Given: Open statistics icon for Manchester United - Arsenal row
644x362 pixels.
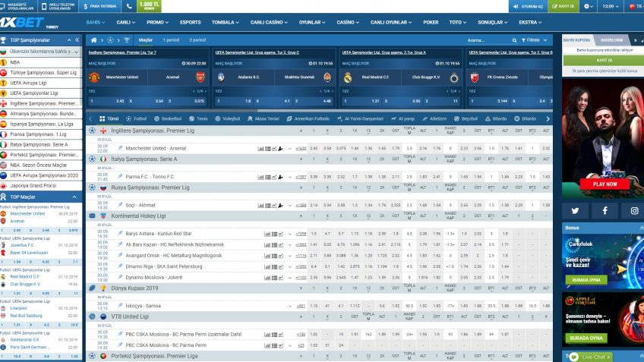Looking at the screenshot, I should [x=260, y=149].
